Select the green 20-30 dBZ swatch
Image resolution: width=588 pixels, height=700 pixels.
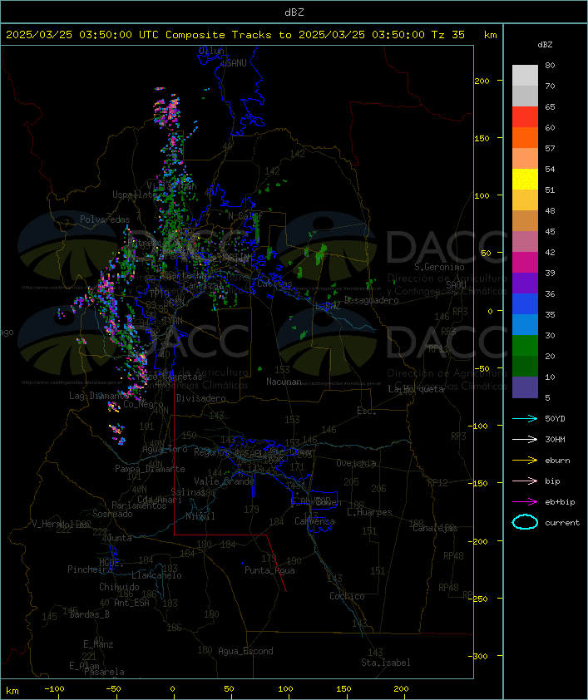click(x=525, y=346)
